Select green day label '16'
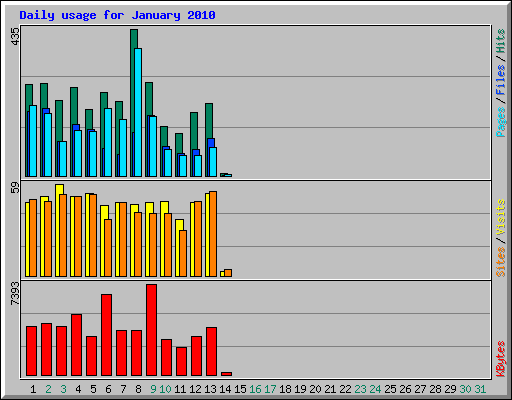The width and height of the screenshot is (512, 400). pos(255,389)
